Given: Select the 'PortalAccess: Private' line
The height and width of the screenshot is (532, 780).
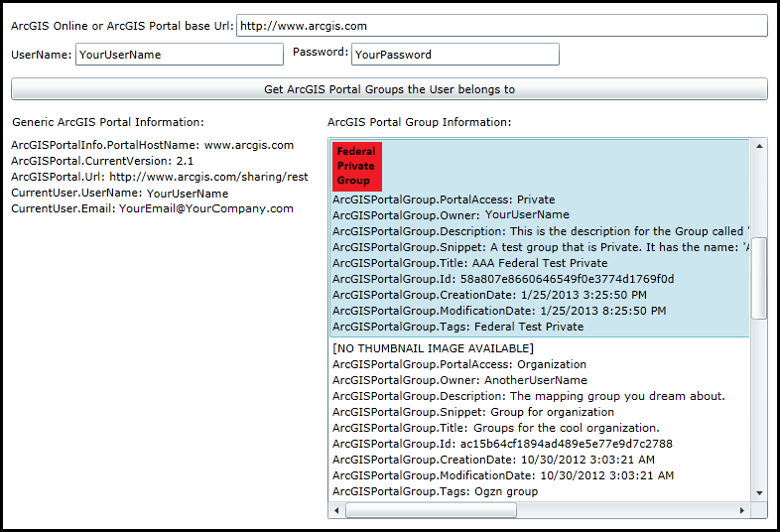Looking at the screenshot, I should click(x=444, y=199).
